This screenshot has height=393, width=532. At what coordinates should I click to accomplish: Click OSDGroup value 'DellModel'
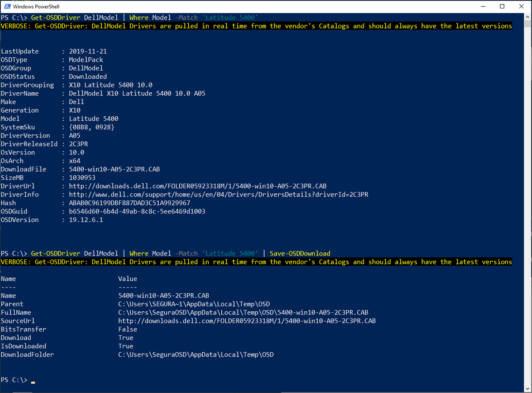click(x=86, y=68)
